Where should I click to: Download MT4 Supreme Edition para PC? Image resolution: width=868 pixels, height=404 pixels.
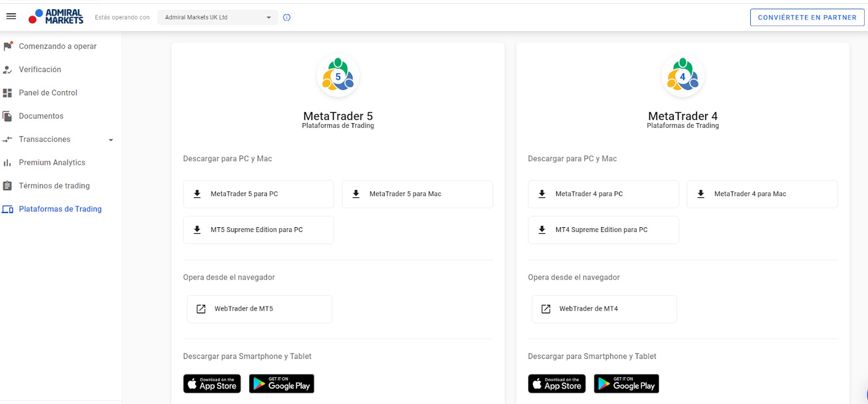point(603,230)
